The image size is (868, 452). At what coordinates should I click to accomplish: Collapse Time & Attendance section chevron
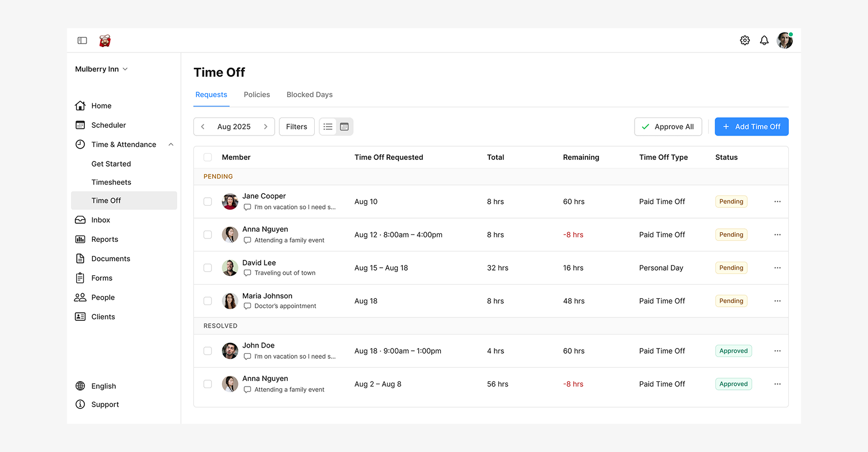click(x=171, y=145)
